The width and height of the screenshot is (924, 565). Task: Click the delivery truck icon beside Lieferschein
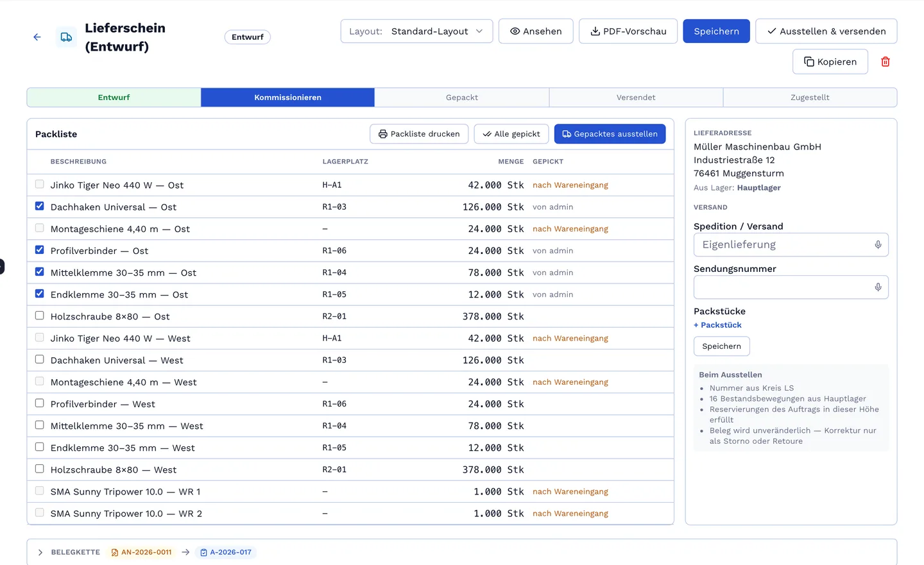tap(66, 37)
